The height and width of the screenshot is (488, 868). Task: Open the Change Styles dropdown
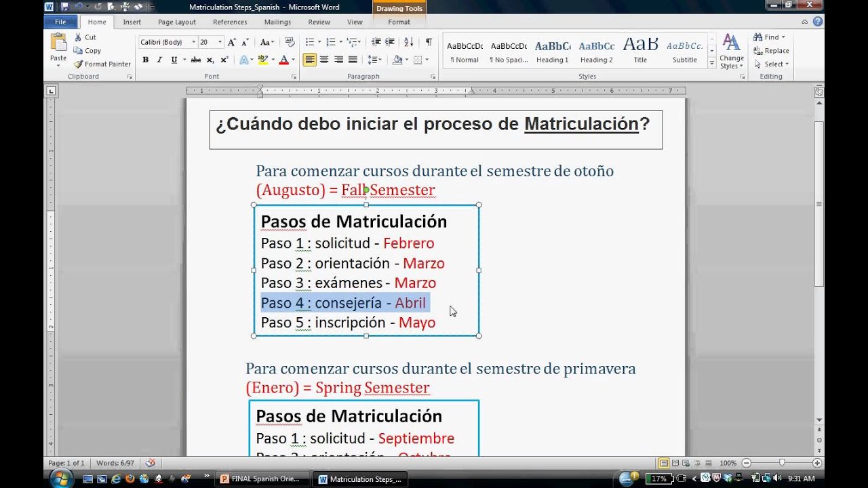(732, 52)
